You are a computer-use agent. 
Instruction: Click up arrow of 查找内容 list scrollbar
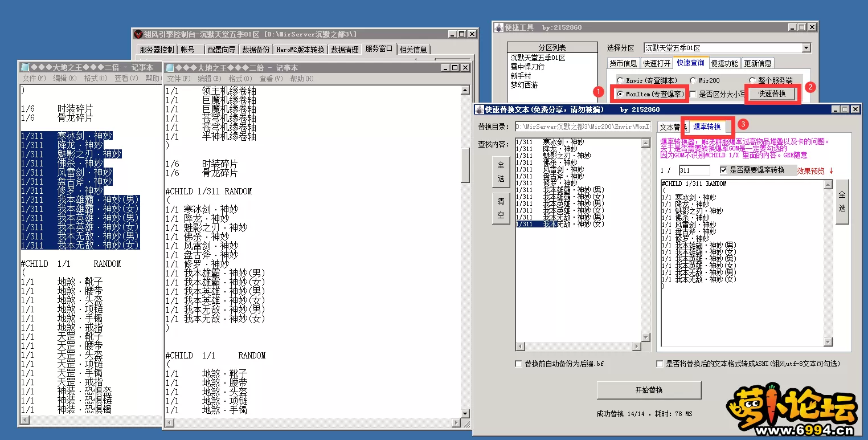646,142
